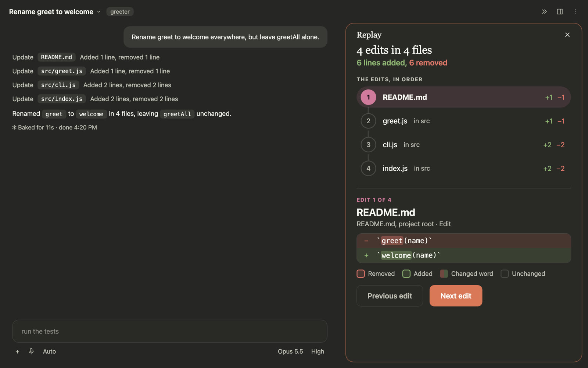Open the vertical three-dot more menu
Viewport: 588px width, 368px height.
pyautogui.click(x=575, y=12)
